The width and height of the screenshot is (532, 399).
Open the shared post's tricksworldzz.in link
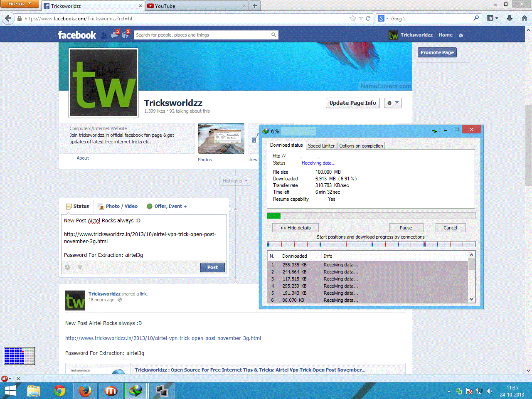163,338
